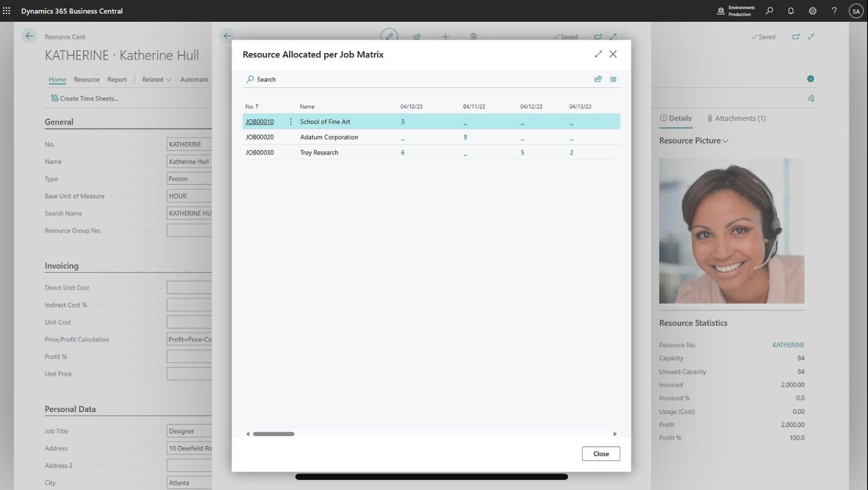Toggle list view layout icon in dialog
The image size is (868, 490).
613,79
